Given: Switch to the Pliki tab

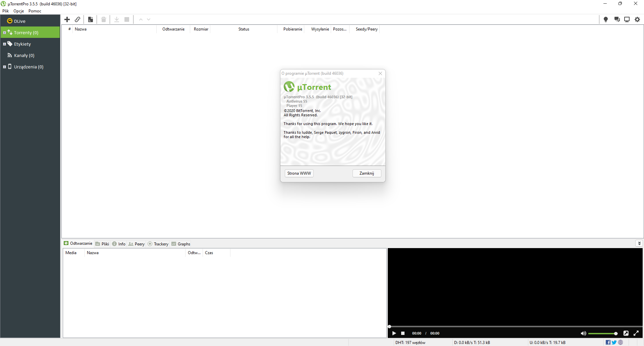Looking at the screenshot, I should pyautogui.click(x=102, y=244).
